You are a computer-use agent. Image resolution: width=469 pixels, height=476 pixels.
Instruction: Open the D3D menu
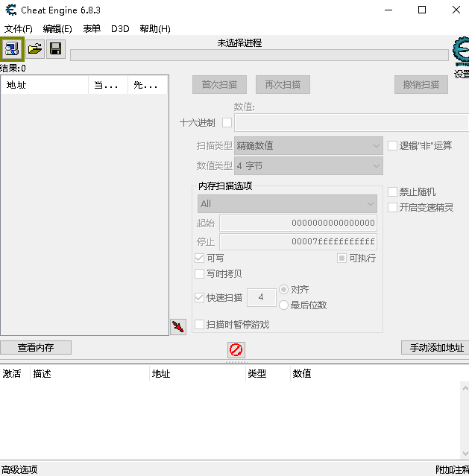[x=120, y=29]
